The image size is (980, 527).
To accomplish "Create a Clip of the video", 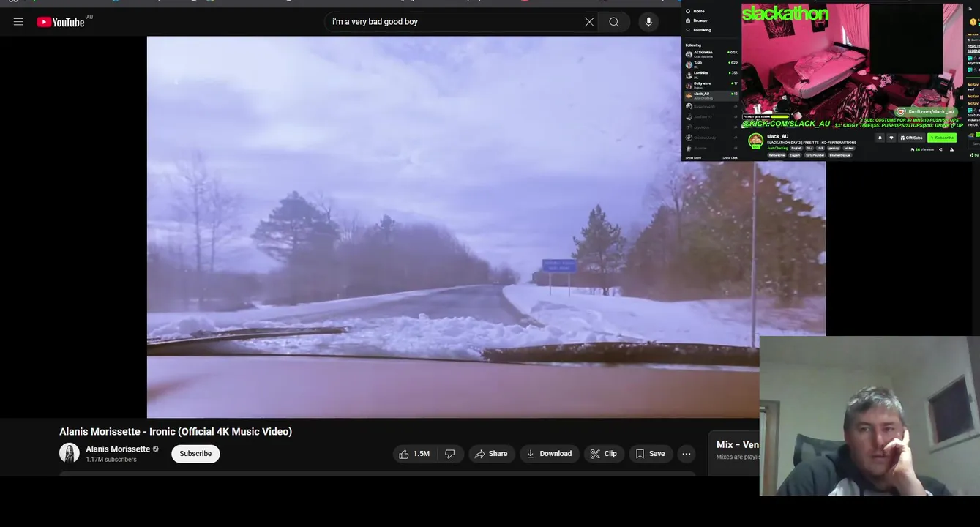I will (604, 454).
